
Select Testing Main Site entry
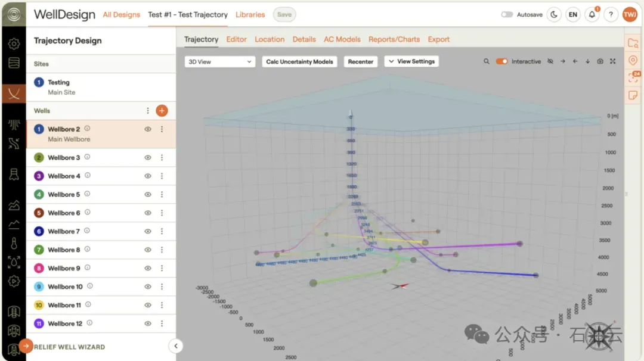pyautogui.click(x=101, y=88)
